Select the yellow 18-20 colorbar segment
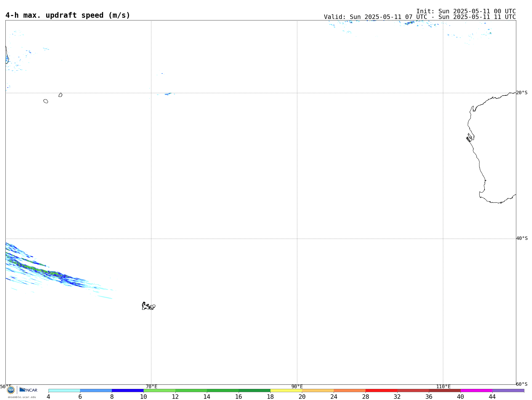 pos(286,391)
